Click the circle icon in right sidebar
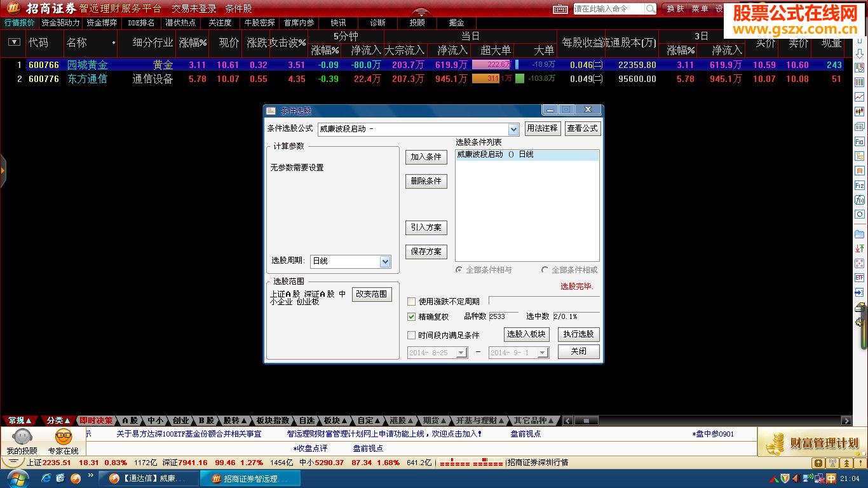The width and height of the screenshot is (868, 488). coord(860,215)
